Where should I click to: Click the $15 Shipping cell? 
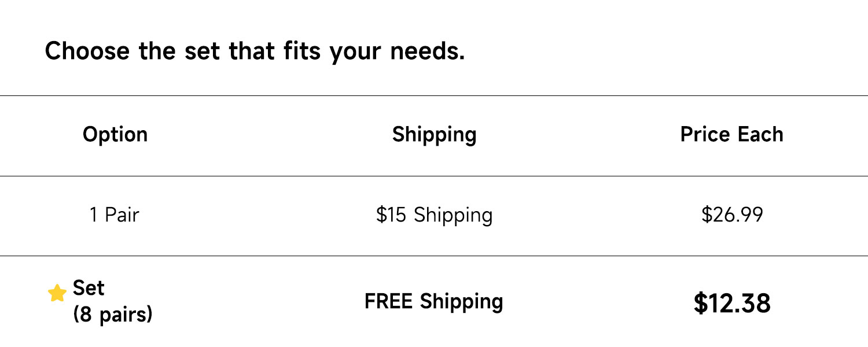tap(434, 215)
